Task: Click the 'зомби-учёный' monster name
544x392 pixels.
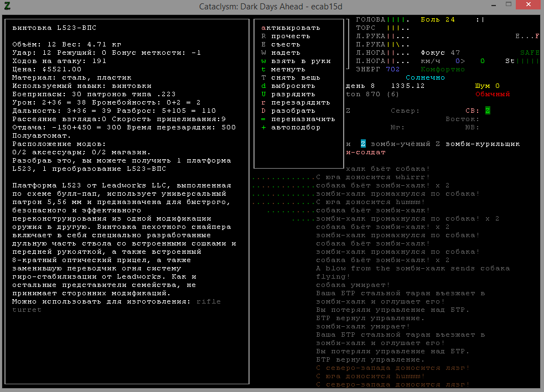Action: pyautogui.click(x=400, y=144)
